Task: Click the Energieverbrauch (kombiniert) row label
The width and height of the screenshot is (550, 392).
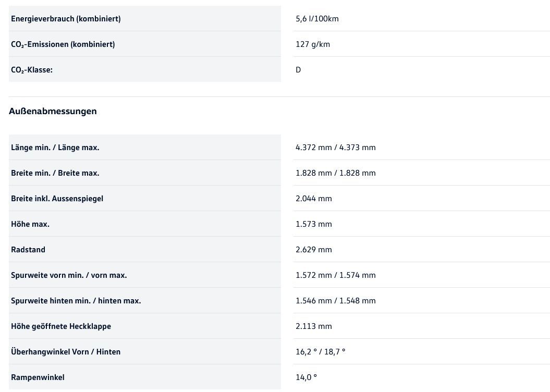Action: click(66, 19)
